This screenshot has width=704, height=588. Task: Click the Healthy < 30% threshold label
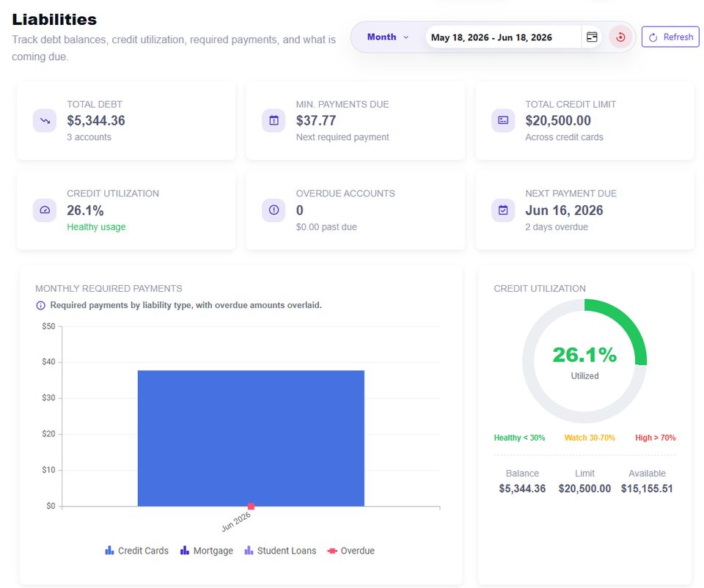[x=519, y=438]
